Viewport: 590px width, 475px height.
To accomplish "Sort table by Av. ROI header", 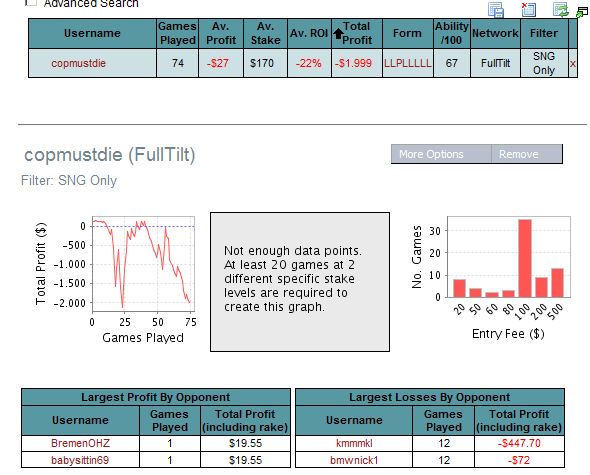I will (309, 33).
